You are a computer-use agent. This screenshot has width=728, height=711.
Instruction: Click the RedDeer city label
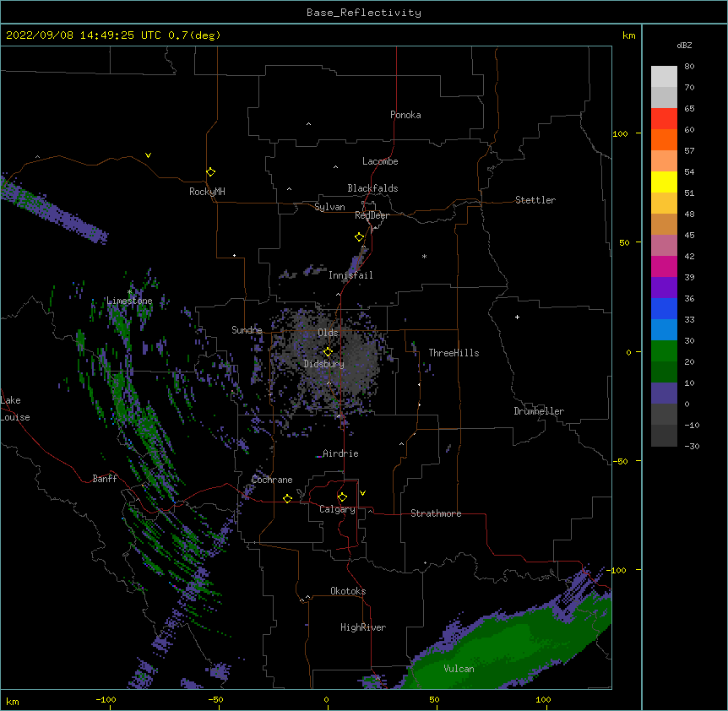(x=372, y=215)
